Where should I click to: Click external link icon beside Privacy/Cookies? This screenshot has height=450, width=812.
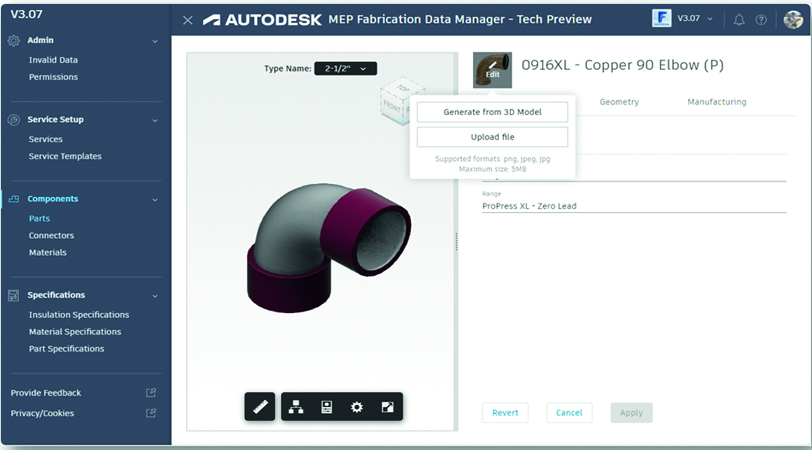151,413
